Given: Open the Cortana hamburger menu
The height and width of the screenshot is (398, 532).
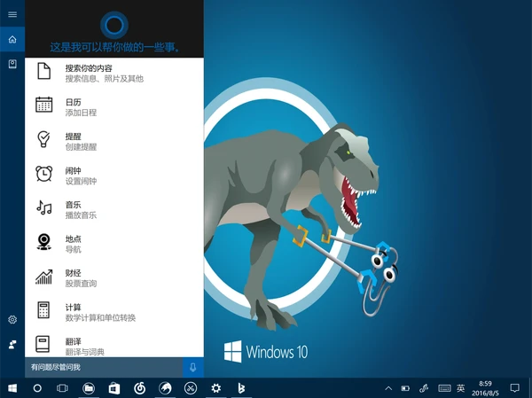Looking at the screenshot, I should pos(12,14).
